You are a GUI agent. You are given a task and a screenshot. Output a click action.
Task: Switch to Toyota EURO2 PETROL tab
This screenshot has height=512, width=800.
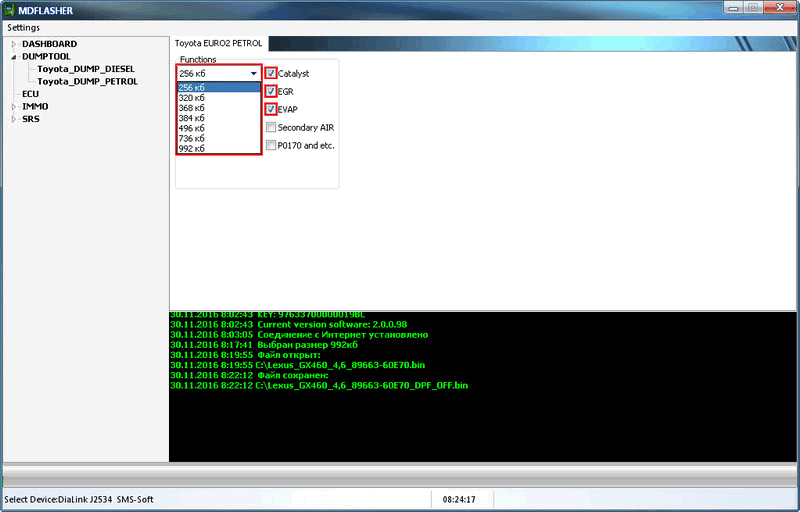[x=218, y=43]
